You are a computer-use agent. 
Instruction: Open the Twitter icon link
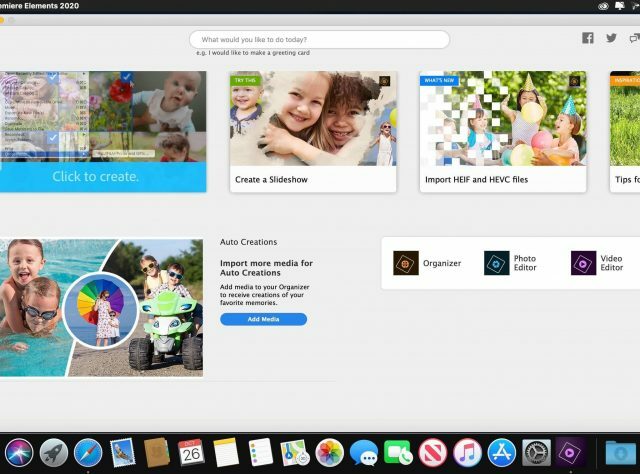611,38
